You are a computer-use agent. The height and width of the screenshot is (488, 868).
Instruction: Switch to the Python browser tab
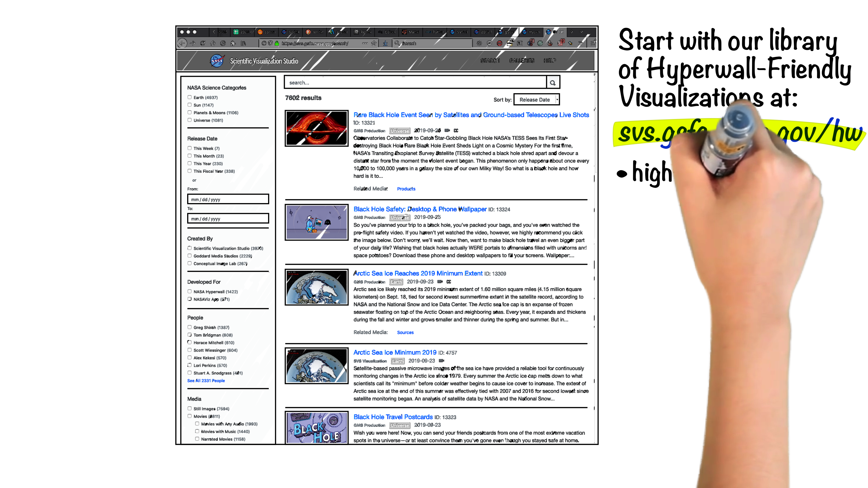435,32
